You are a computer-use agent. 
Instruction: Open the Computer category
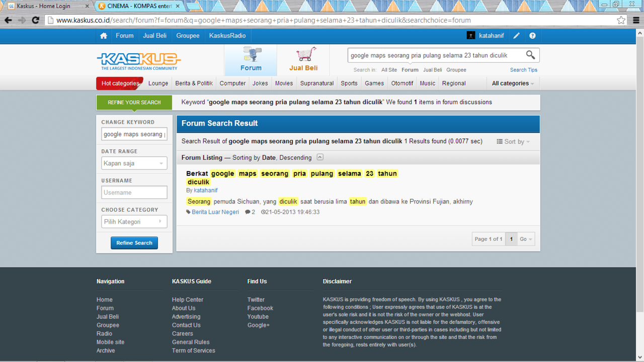[x=232, y=83]
